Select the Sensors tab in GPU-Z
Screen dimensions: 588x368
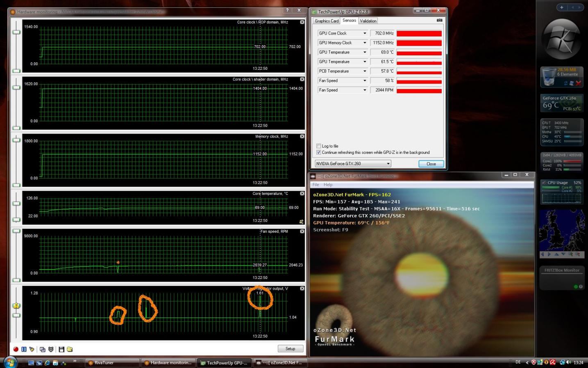pyautogui.click(x=349, y=21)
